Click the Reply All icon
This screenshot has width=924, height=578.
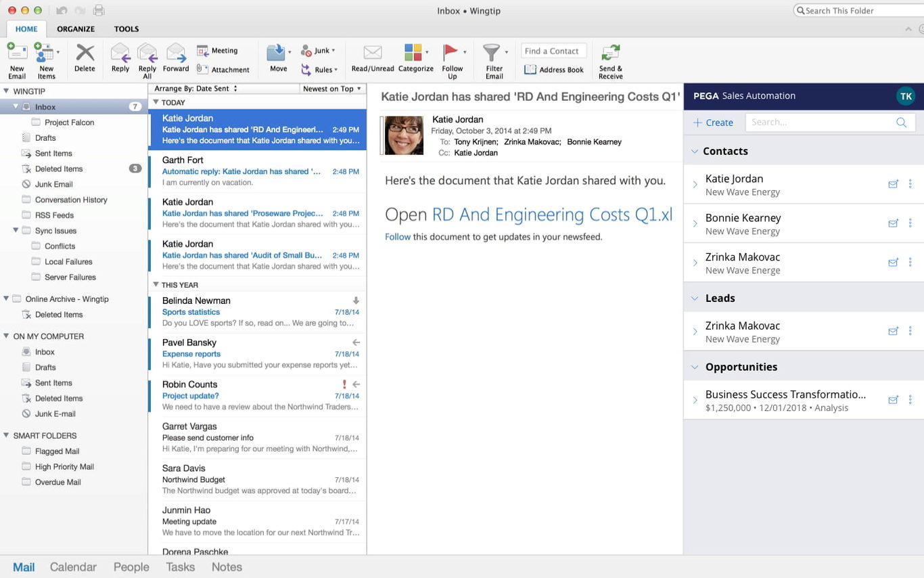(x=147, y=53)
